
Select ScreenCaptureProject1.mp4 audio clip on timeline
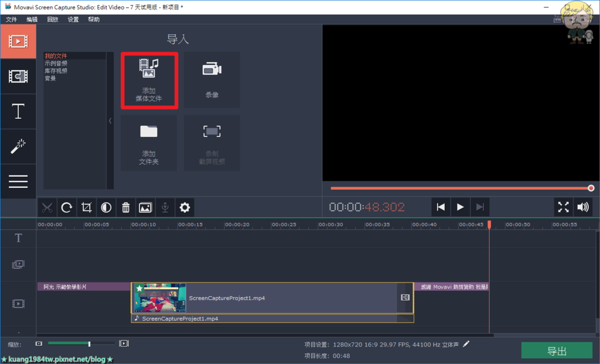tap(272, 318)
